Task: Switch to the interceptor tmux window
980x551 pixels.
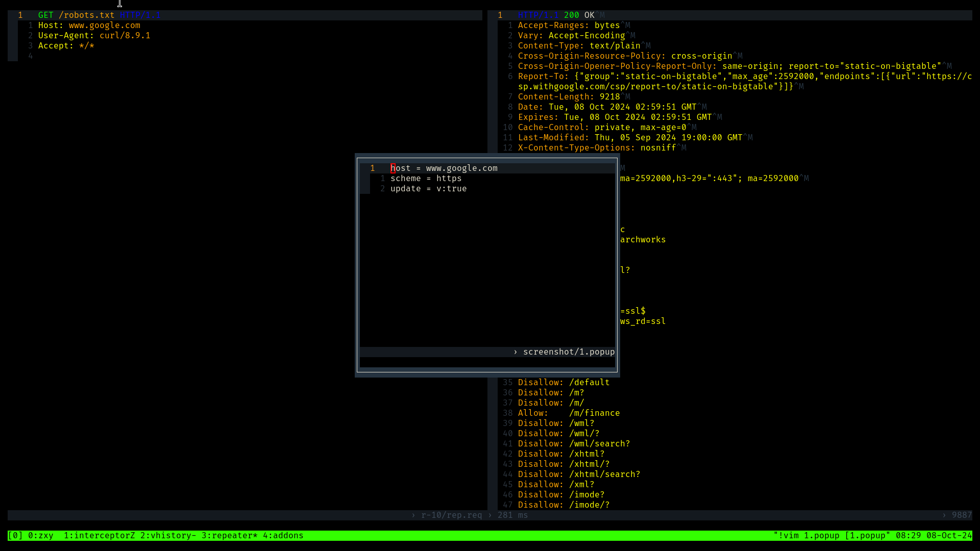Action: (99, 535)
